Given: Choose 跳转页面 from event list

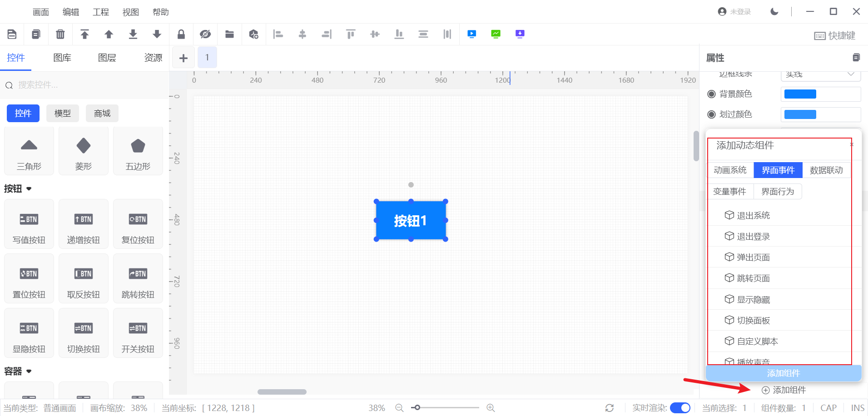Looking at the screenshot, I should tap(753, 278).
